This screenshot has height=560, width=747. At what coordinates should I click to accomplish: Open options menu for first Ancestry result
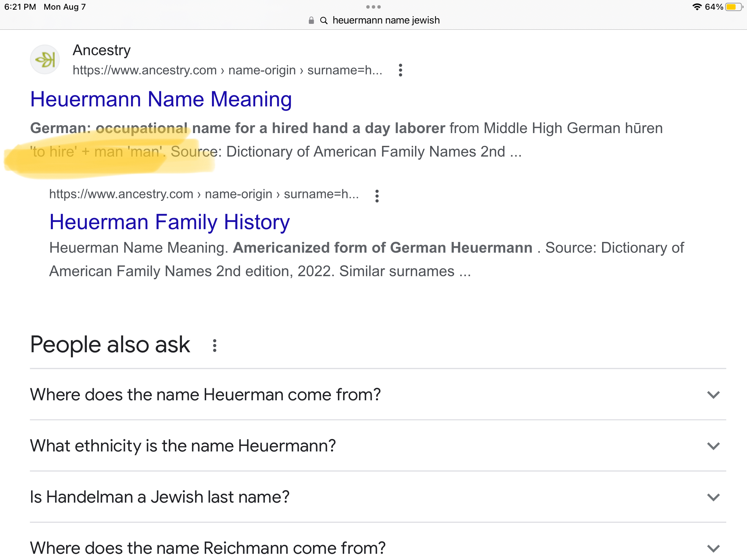(x=400, y=70)
